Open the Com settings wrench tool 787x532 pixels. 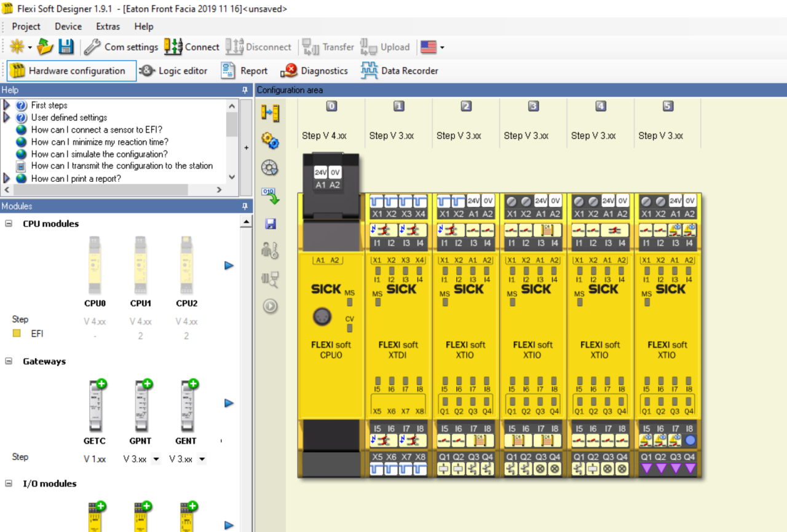[x=121, y=47]
